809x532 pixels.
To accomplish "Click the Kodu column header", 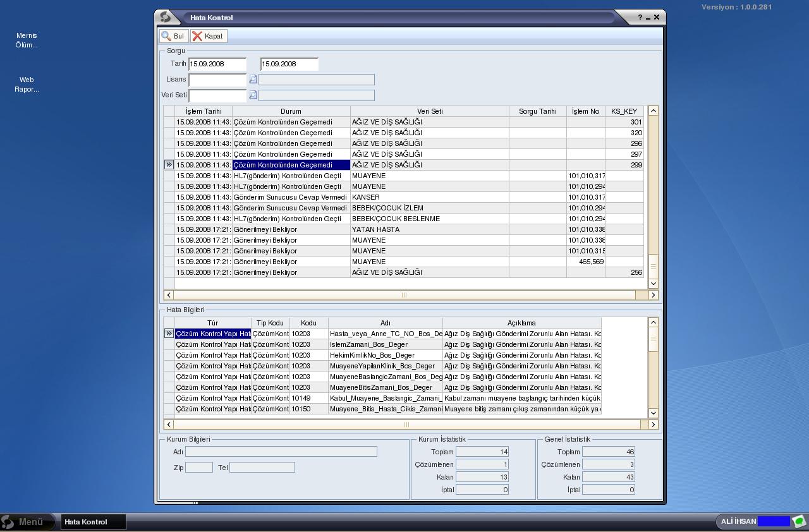I will point(309,323).
